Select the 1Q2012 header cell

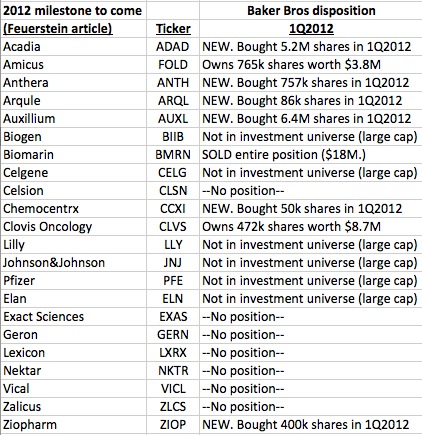(x=311, y=29)
